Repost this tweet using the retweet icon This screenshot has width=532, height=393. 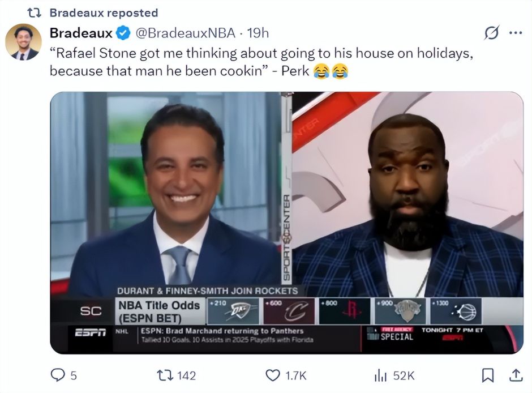165,375
